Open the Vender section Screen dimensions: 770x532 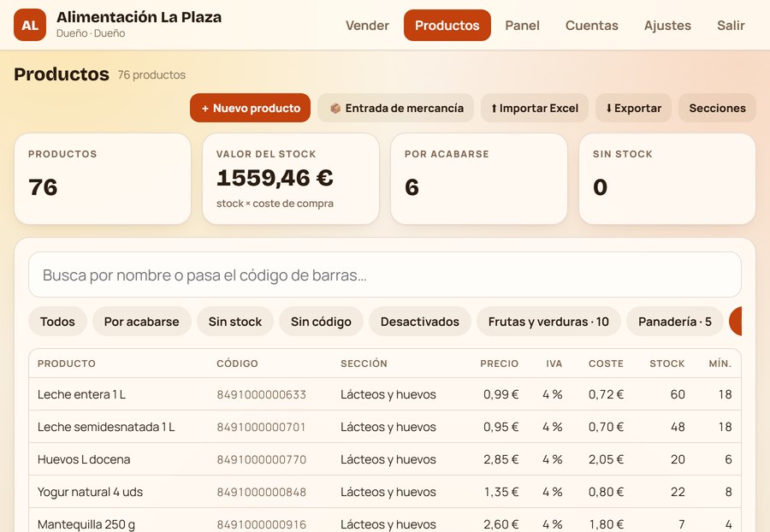tap(367, 26)
